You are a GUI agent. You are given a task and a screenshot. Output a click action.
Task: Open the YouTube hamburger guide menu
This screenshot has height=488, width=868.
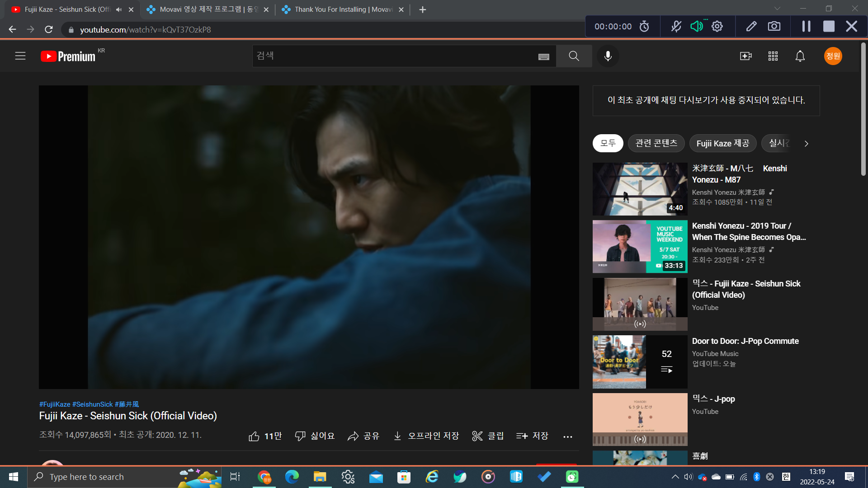pyautogui.click(x=20, y=56)
